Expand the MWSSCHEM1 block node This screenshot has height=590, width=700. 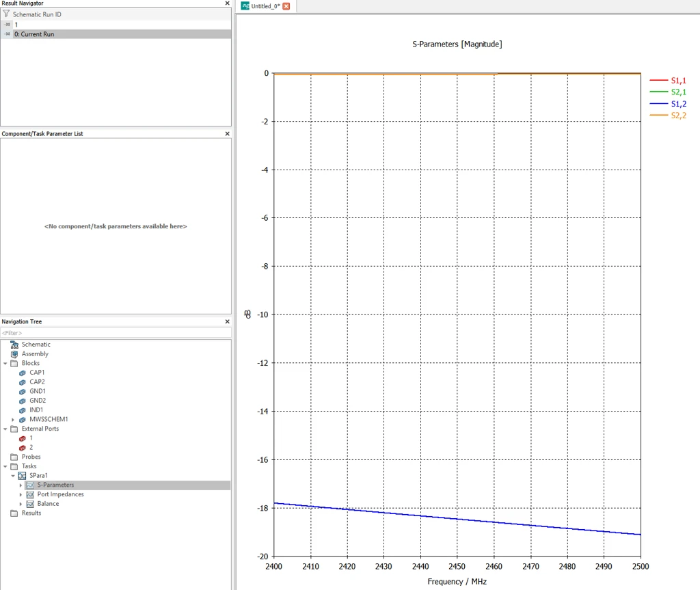(x=13, y=419)
